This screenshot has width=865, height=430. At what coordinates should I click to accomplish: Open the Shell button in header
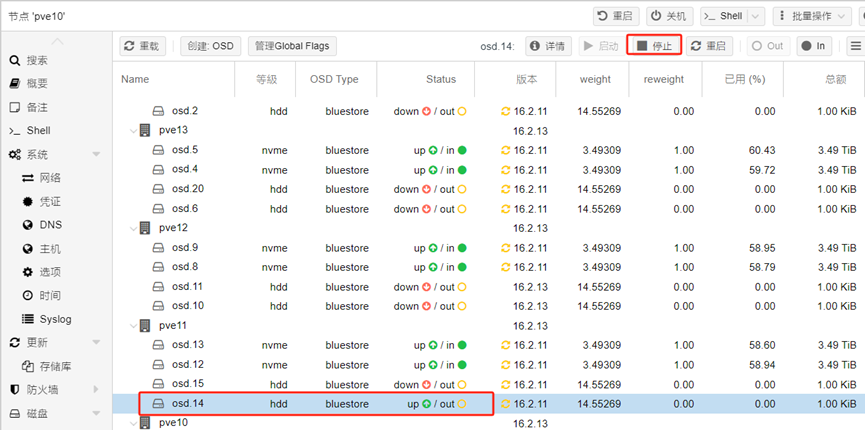(724, 17)
